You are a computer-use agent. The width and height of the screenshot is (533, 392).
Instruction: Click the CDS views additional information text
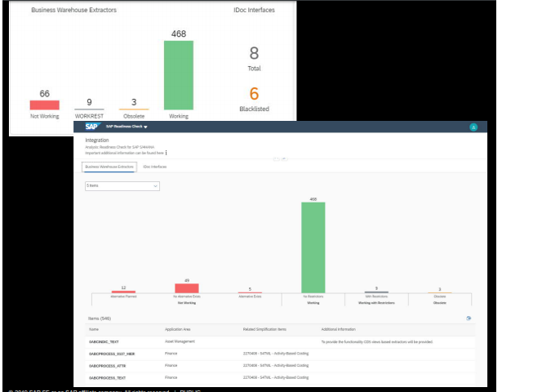[x=377, y=341]
